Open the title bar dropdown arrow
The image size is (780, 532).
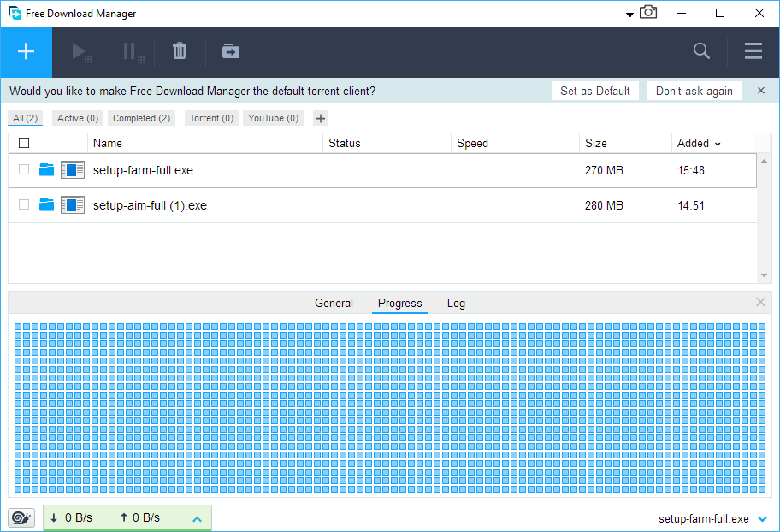point(629,15)
